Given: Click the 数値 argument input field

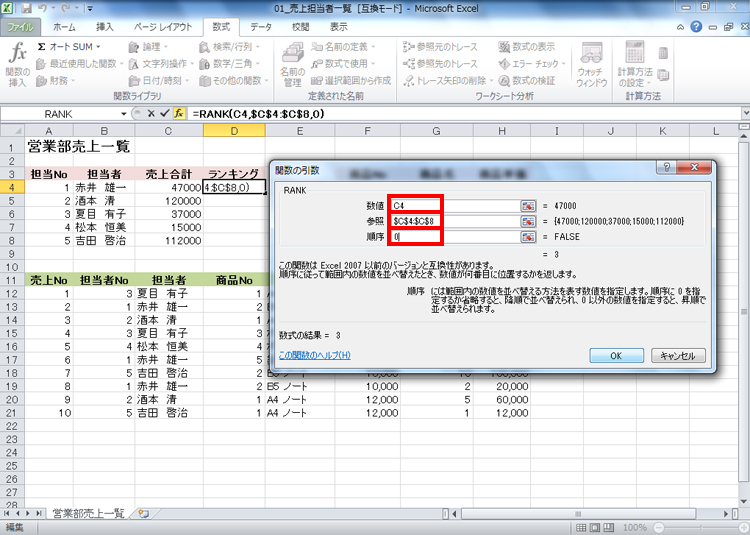Looking at the screenshot, I should (x=454, y=206).
